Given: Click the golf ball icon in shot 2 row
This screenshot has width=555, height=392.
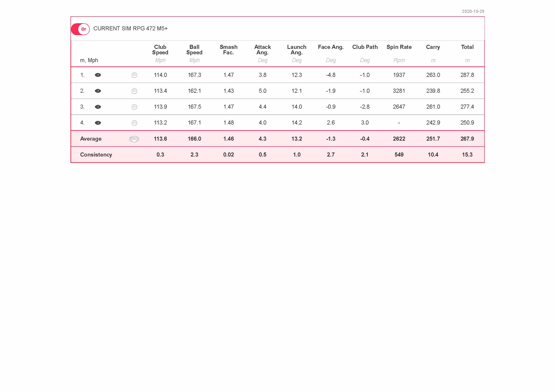Looking at the screenshot, I should (x=134, y=91).
